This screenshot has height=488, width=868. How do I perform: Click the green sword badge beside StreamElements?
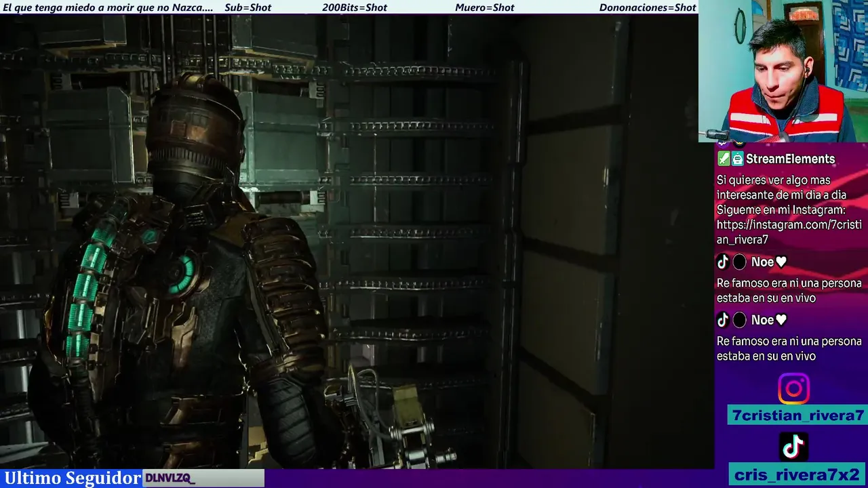pyautogui.click(x=724, y=159)
